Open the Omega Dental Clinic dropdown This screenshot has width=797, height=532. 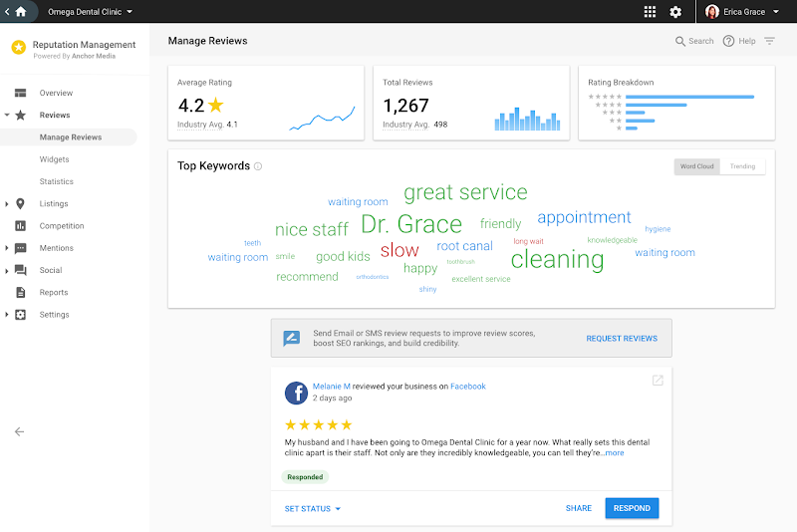(90, 12)
